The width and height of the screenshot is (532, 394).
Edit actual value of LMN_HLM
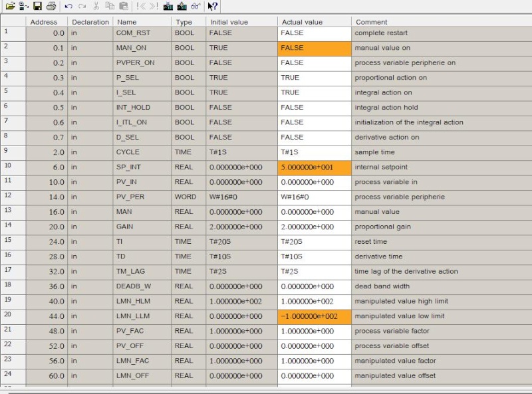pyautogui.click(x=315, y=302)
